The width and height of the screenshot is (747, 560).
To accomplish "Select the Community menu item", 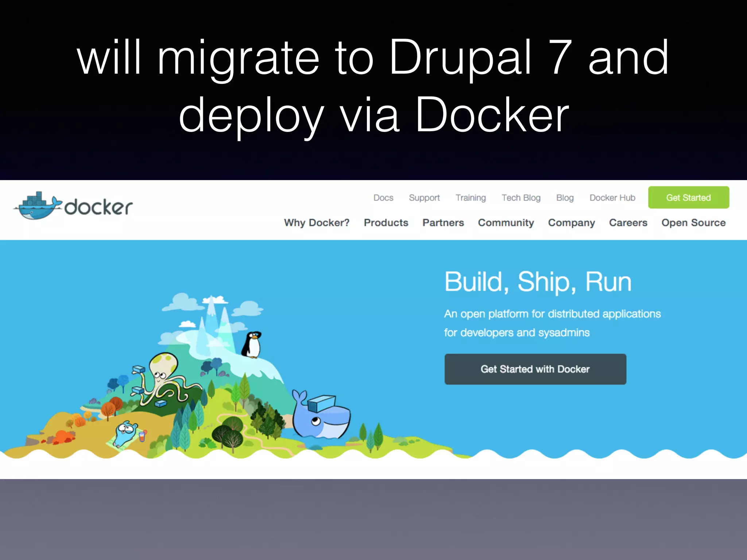I will [506, 222].
